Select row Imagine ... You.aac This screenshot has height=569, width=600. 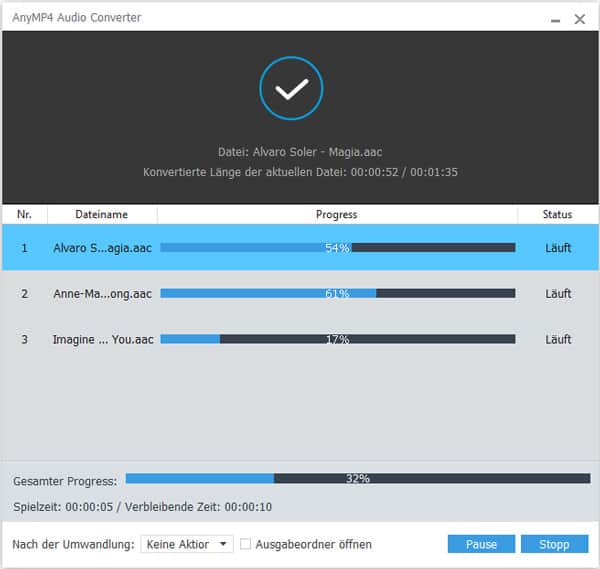[300, 339]
